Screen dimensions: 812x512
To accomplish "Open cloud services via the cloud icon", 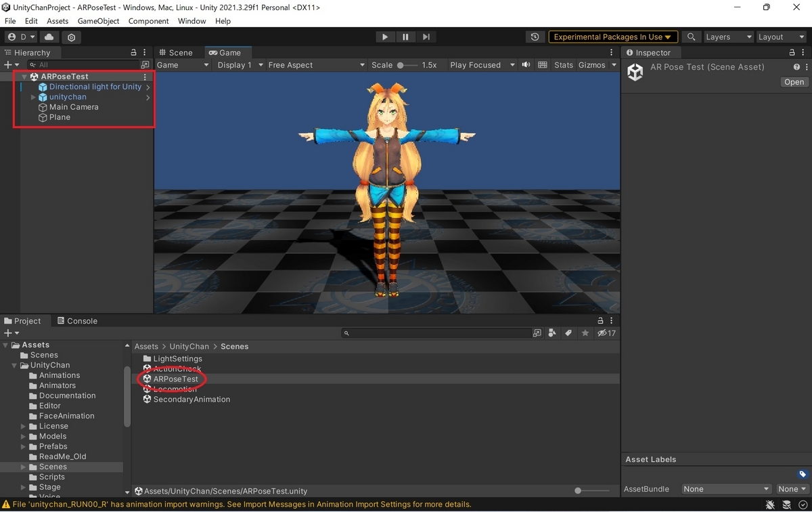I will (49, 37).
